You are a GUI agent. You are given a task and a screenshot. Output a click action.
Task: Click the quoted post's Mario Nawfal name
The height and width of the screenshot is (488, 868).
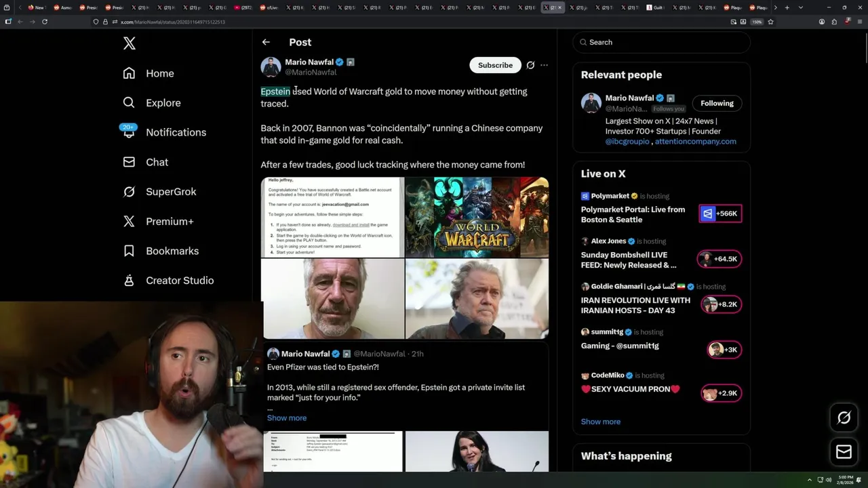[306, 354]
